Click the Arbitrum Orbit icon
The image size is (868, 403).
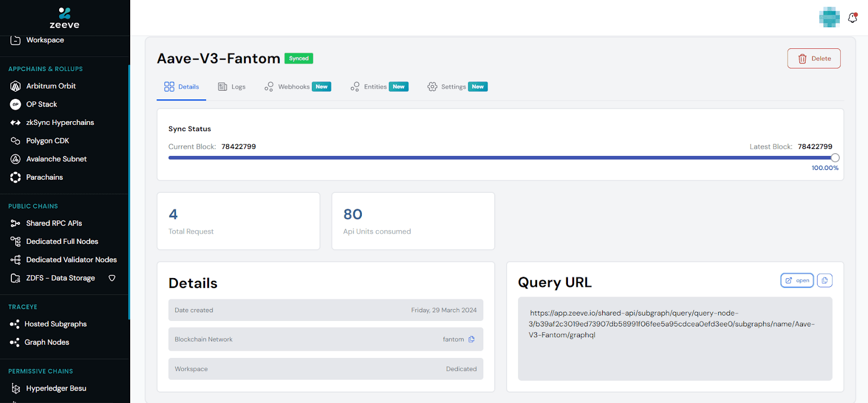(x=16, y=86)
